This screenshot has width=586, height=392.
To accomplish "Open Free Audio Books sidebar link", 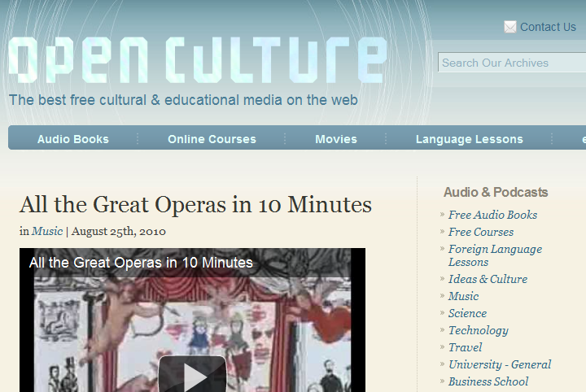I will coord(492,215).
